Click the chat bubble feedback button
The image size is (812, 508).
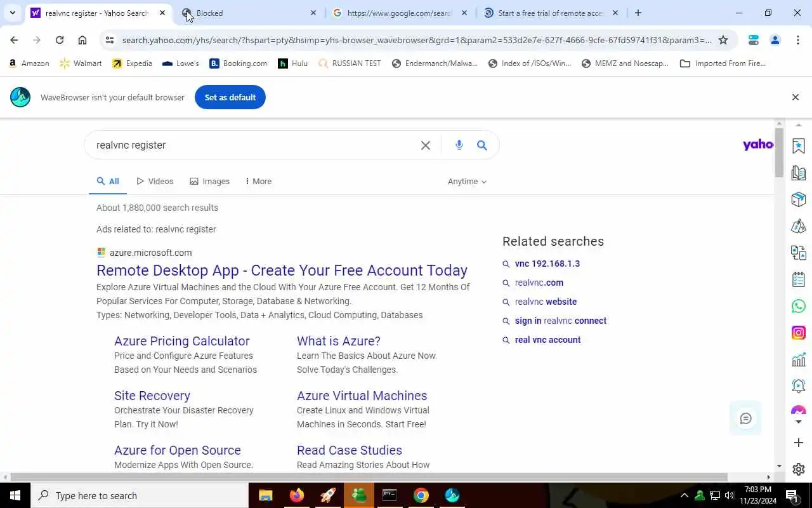tap(745, 418)
